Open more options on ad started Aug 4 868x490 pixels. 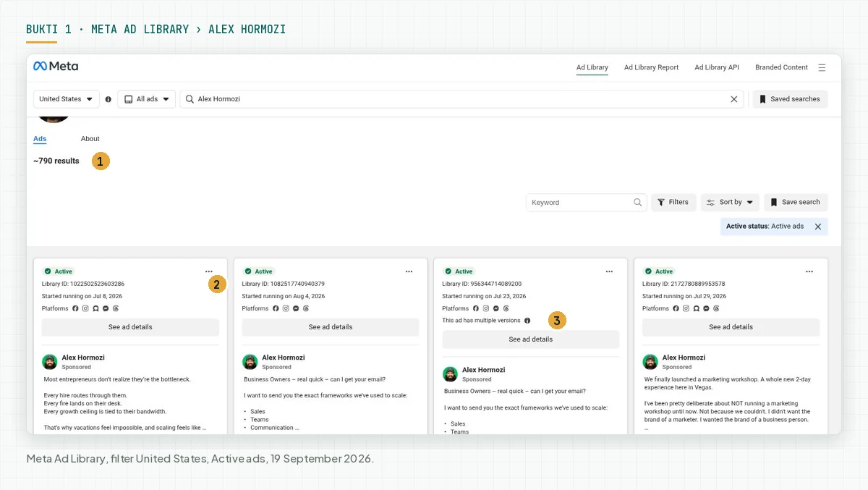point(409,271)
